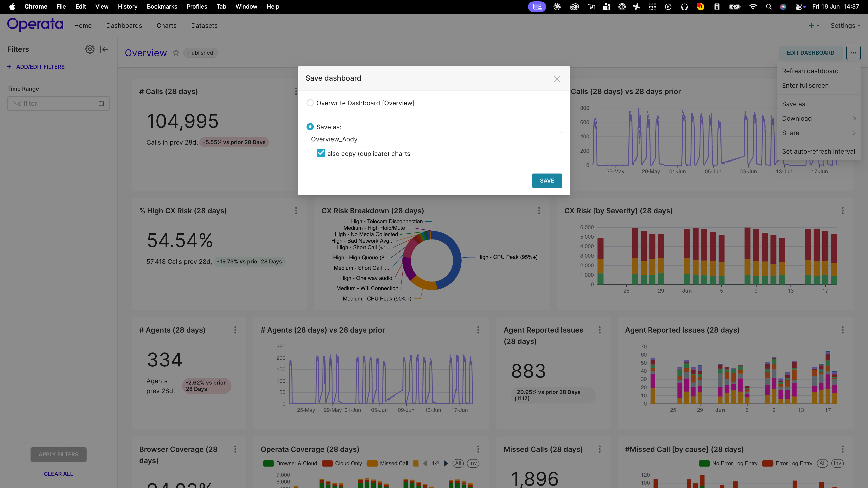The height and width of the screenshot is (488, 868).
Task: Click the Overview dashboard title
Action: point(146,53)
